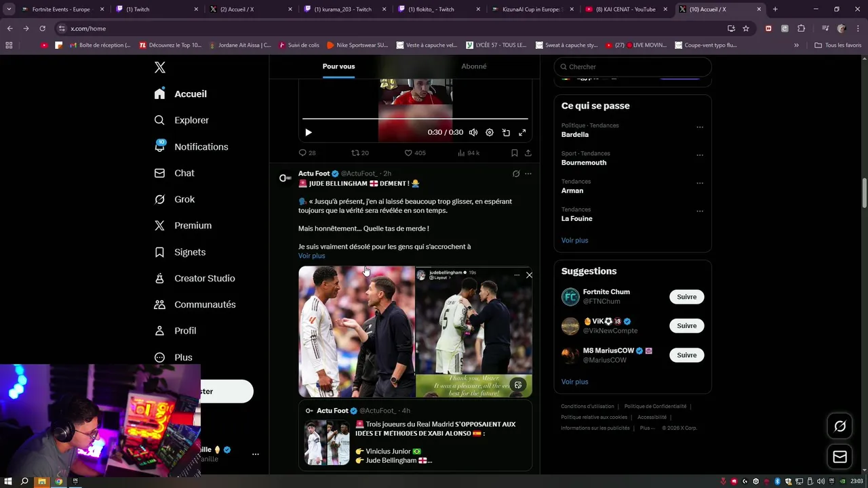Open Conditions d'utilisation link

pyautogui.click(x=587, y=407)
